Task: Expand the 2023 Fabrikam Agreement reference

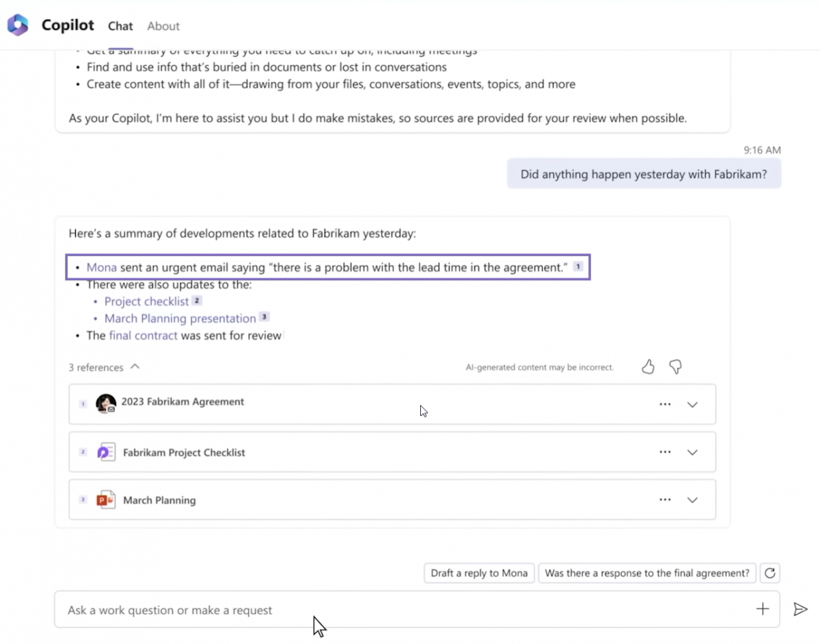Action: pyautogui.click(x=692, y=404)
